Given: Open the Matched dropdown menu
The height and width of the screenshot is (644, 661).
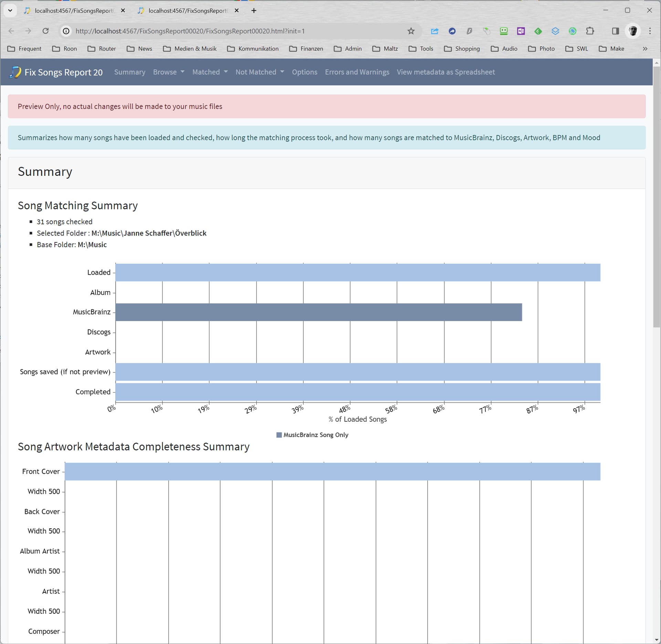Looking at the screenshot, I should point(210,72).
